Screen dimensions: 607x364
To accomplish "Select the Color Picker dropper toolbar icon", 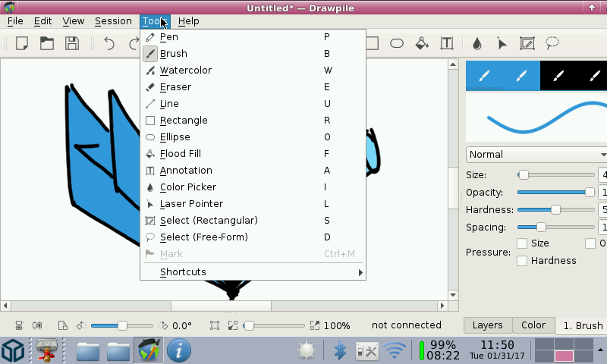I will coord(477,43).
